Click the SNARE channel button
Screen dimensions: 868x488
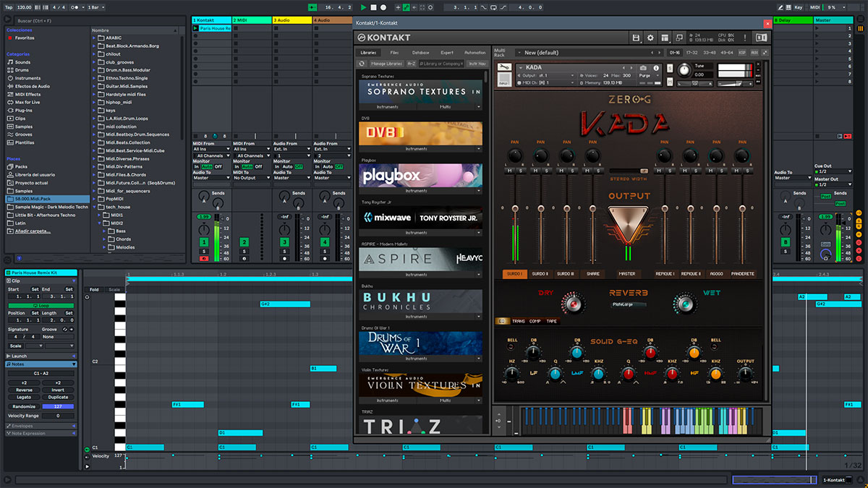593,274
